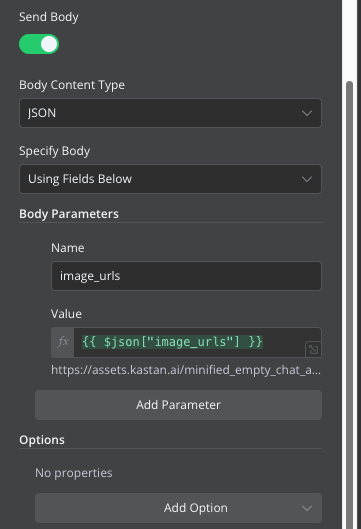Click the Specify Body label
This screenshot has height=529, width=361.
[54, 151]
